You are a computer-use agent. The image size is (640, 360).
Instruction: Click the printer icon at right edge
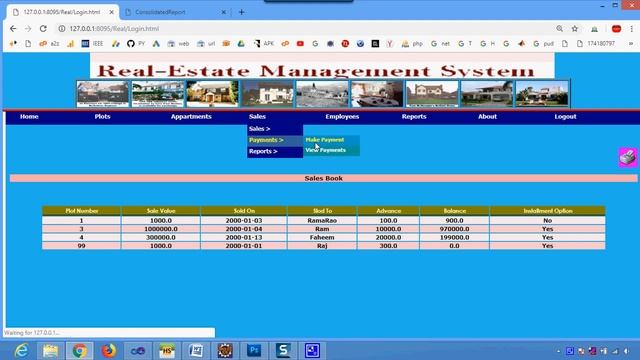(628, 157)
